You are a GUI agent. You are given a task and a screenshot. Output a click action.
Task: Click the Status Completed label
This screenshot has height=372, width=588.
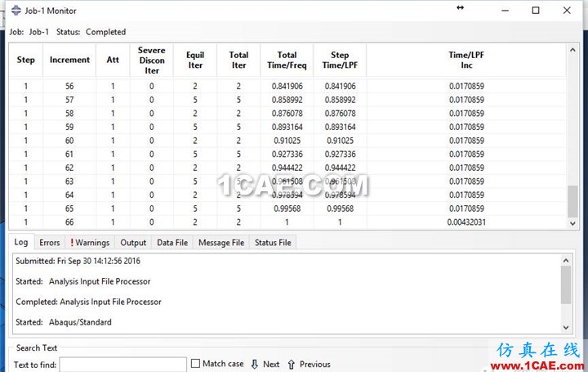(x=91, y=32)
